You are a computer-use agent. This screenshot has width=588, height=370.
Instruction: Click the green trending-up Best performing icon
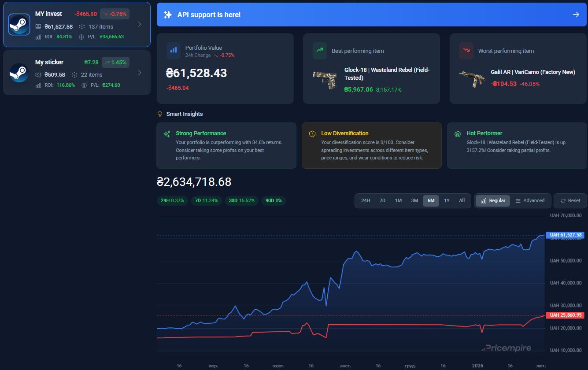click(x=320, y=51)
